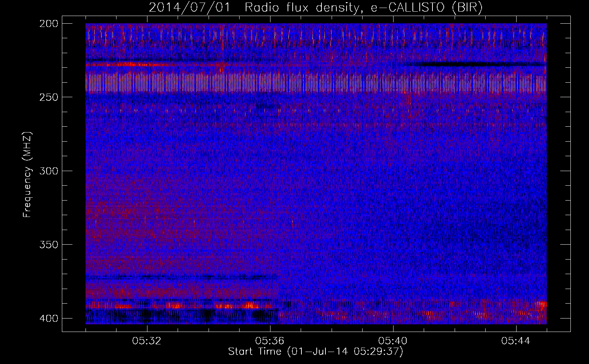The height and width of the screenshot is (364, 589).
Task: Click the "Start Time (01-Jul-14 05:29:37)" axis label
Action: pos(316,352)
